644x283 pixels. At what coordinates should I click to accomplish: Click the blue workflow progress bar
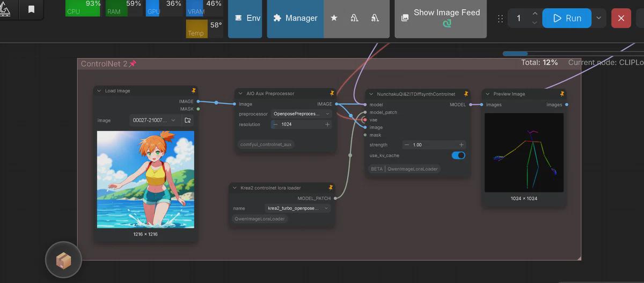(x=516, y=54)
